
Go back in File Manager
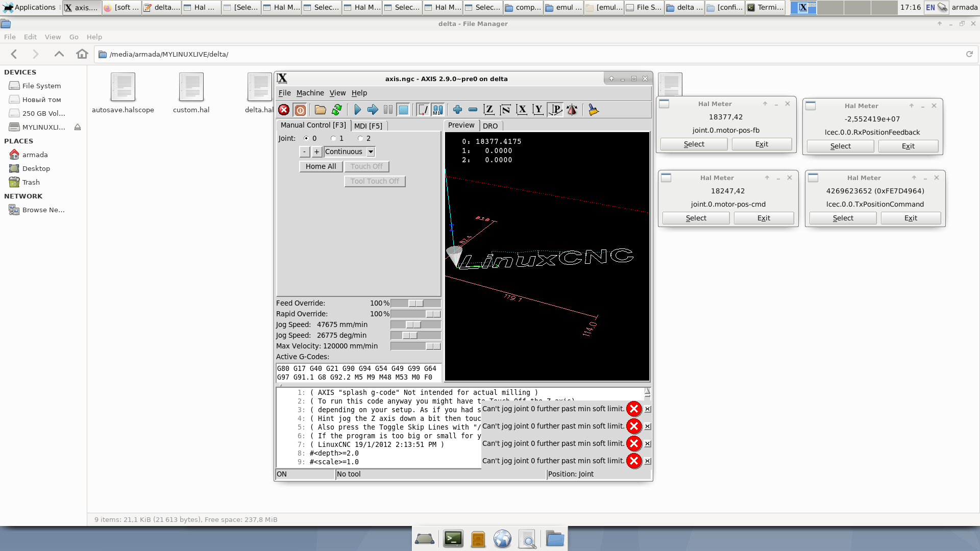[x=14, y=54]
